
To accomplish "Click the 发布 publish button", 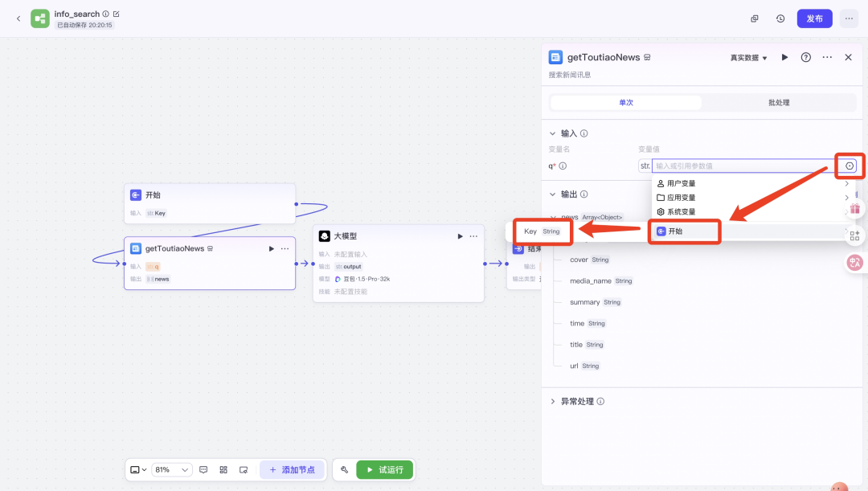I will pos(814,18).
